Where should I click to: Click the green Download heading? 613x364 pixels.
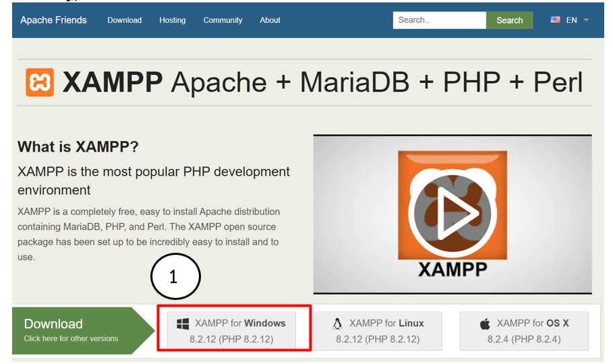pyautogui.click(x=53, y=324)
